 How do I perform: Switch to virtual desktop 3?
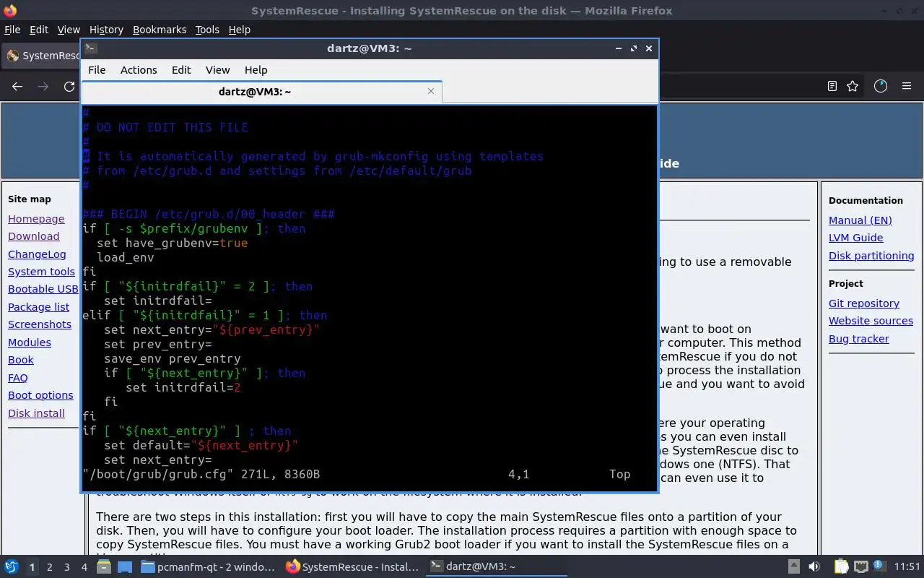[x=66, y=567]
